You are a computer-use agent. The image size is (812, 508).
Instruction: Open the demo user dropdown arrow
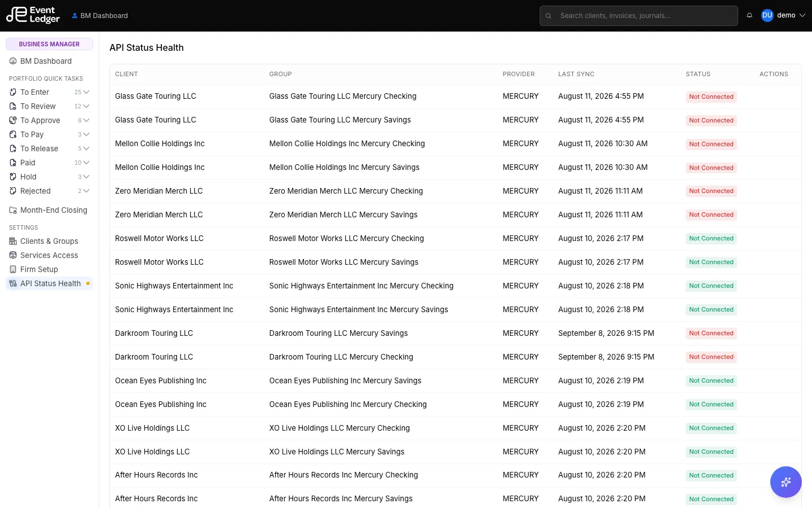click(x=802, y=15)
